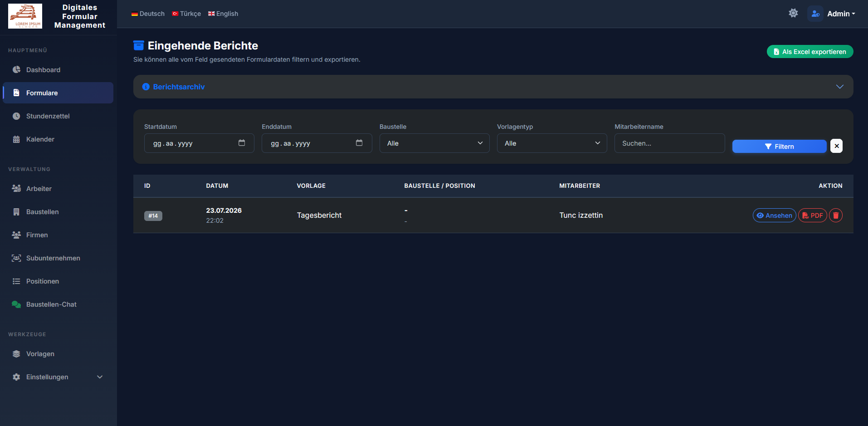The image size is (868, 426).
Task: Click the Admin user avatar icon
Action: coord(815,14)
